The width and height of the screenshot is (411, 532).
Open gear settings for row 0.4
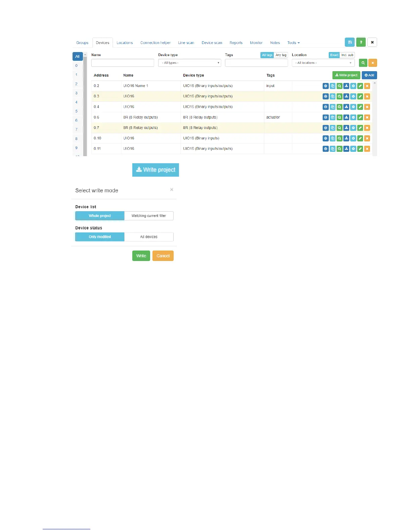[353, 107]
